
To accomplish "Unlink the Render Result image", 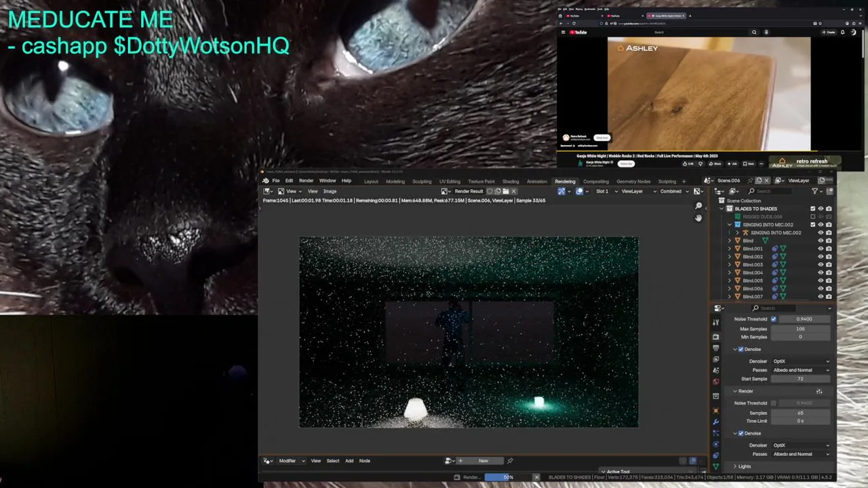I will pos(513,191).
